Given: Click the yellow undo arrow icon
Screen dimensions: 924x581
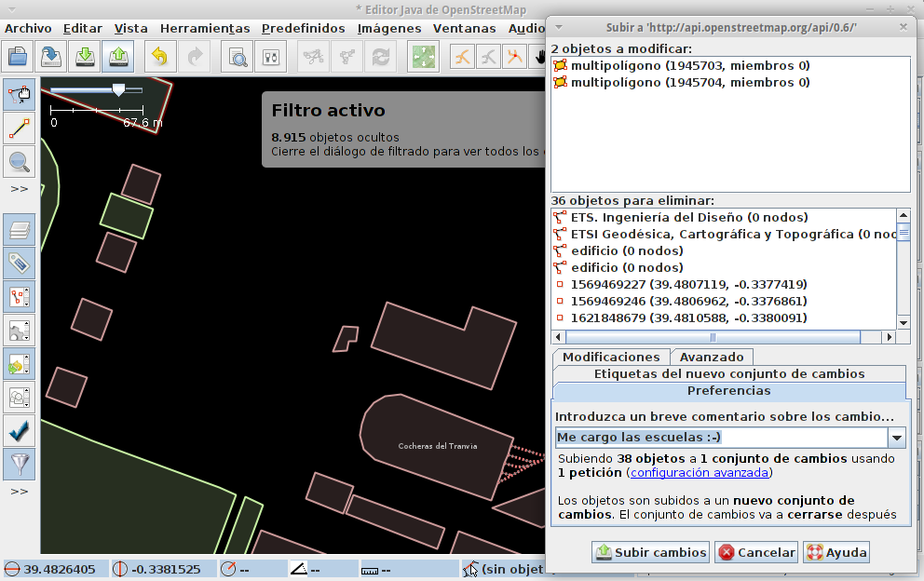Looking at the screenshot, I should (159, 57).
